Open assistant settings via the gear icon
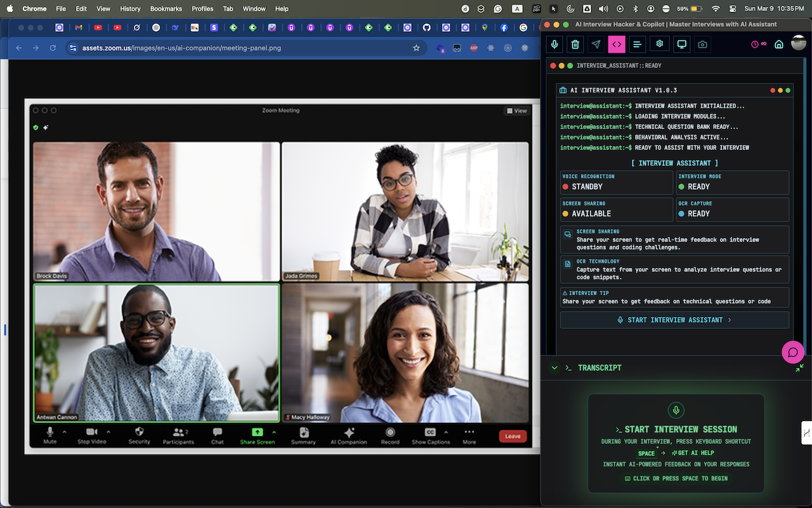Viewport: 812px width, 508px height. click(x=658, y=44)
